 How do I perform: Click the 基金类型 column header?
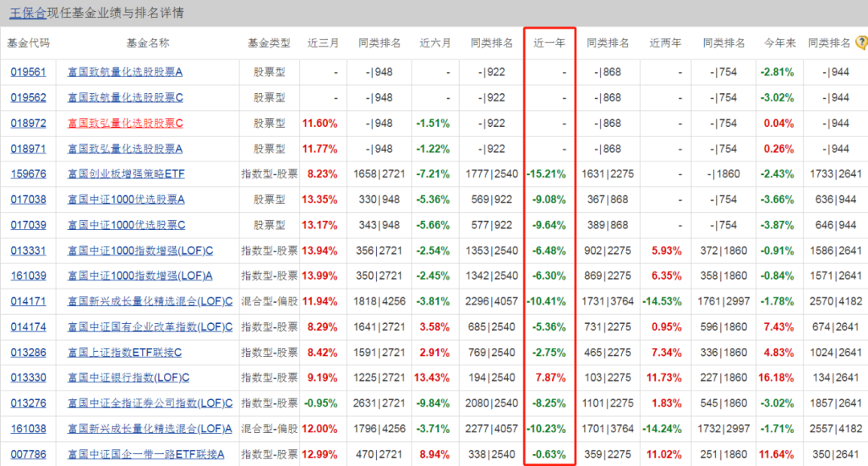269,43
